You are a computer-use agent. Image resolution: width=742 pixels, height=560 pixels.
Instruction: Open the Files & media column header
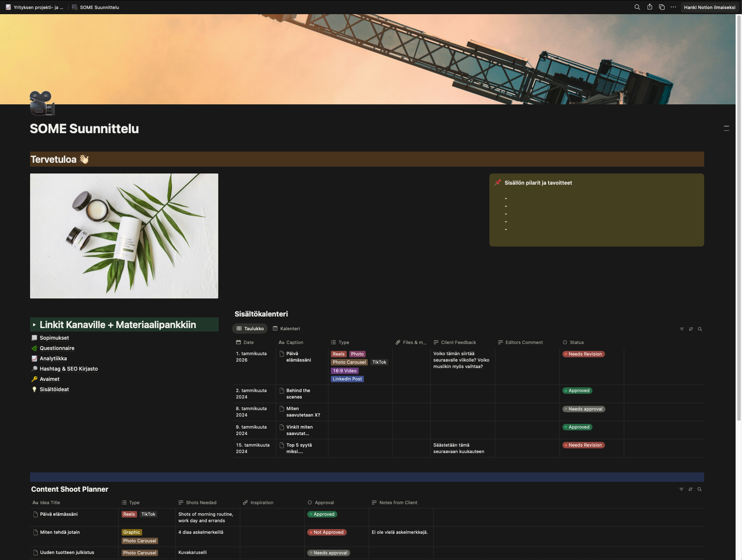point(411,343)
